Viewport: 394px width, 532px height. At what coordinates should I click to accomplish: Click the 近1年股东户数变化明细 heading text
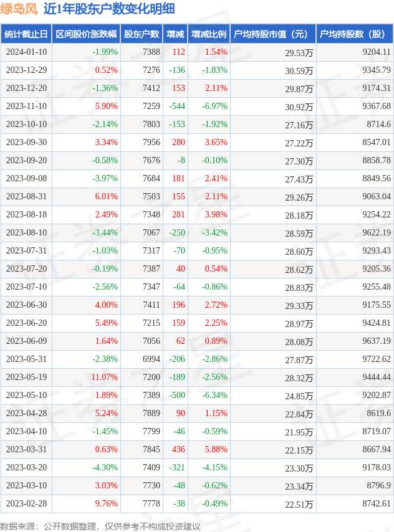(109, 9)
